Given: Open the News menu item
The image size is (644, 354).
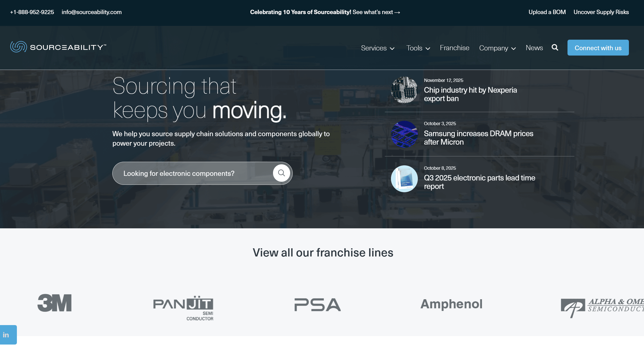Looking at the screenshot, I should click(534, 48).
